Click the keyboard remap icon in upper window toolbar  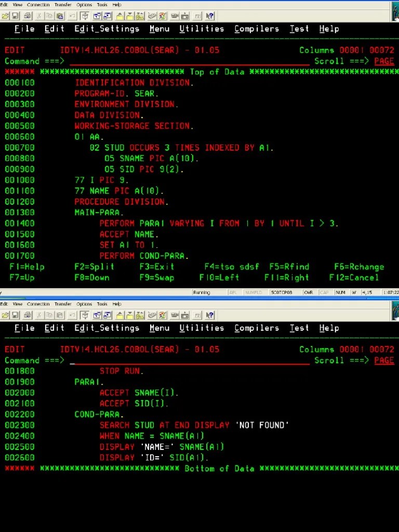pyautogui.click(x=152, y=16)
